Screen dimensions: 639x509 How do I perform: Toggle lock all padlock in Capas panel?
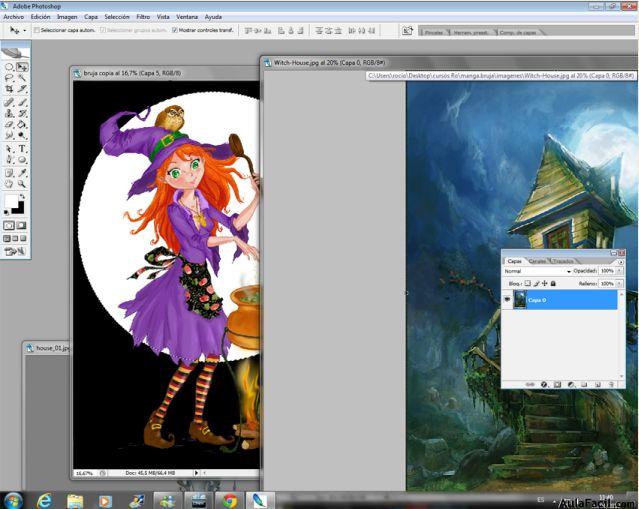tap(553, 283)
